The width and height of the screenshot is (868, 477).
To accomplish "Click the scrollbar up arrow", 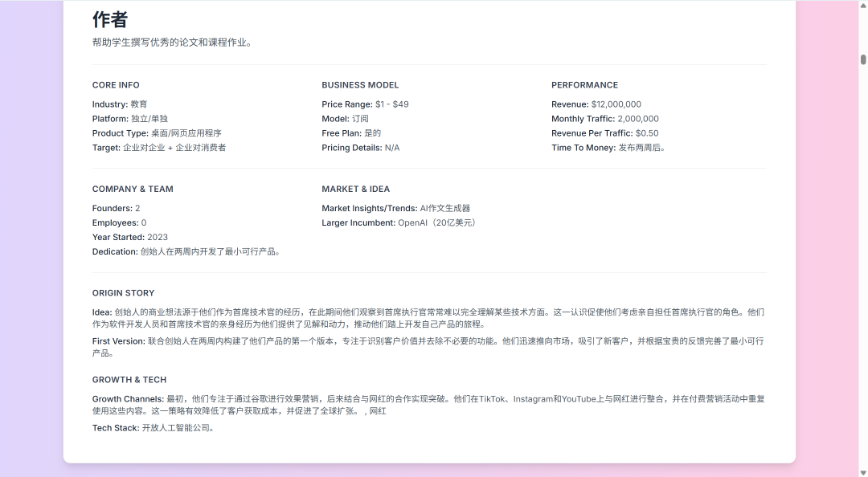I will click(x=863, y=5).
